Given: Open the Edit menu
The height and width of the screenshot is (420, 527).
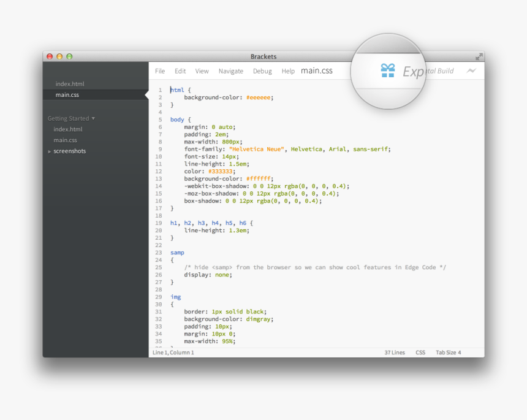Looking at the screenshot, I should [x=180, y=71].
